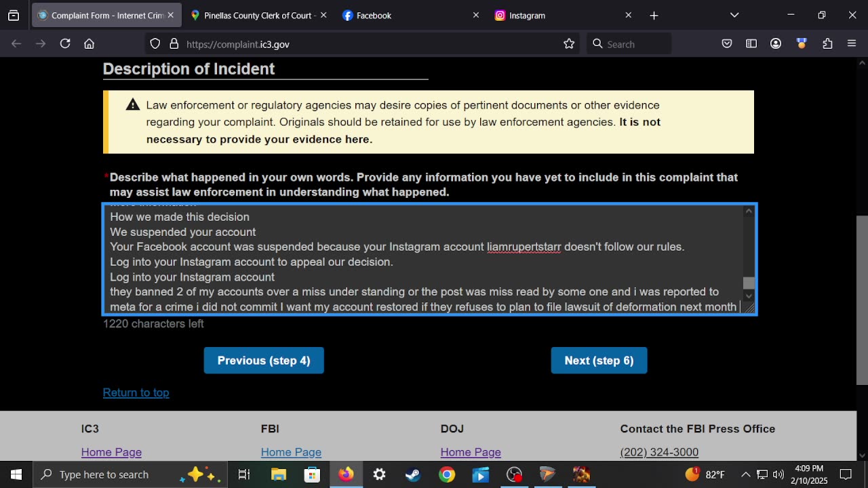Image resolution: width=868 pixels, height=488 pixels.
Task: Switch to the Facebook tab
Action: click(x=412, y=15)
